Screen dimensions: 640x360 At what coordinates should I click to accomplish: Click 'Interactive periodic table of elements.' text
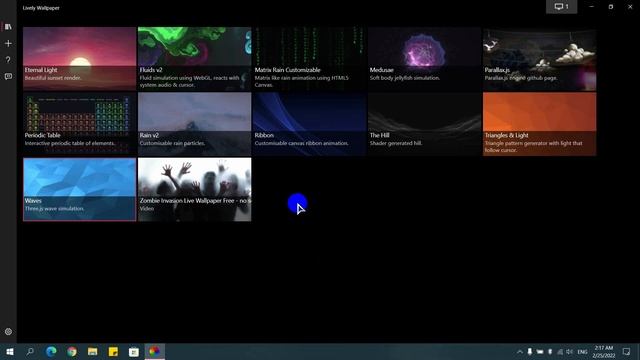70,143
